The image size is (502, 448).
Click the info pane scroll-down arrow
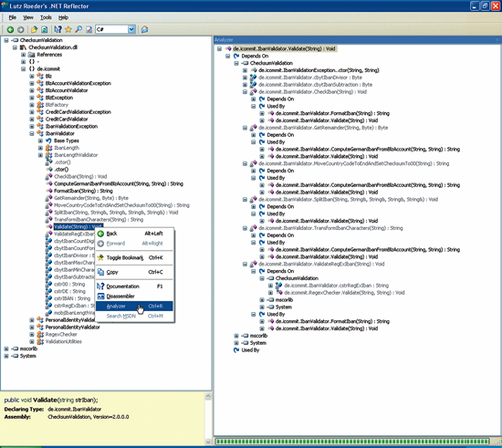208,442
